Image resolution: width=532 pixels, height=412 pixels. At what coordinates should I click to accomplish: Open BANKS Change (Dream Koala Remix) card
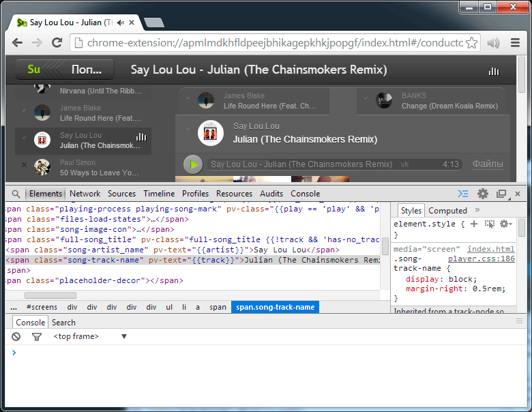click(x=432, y=101)
